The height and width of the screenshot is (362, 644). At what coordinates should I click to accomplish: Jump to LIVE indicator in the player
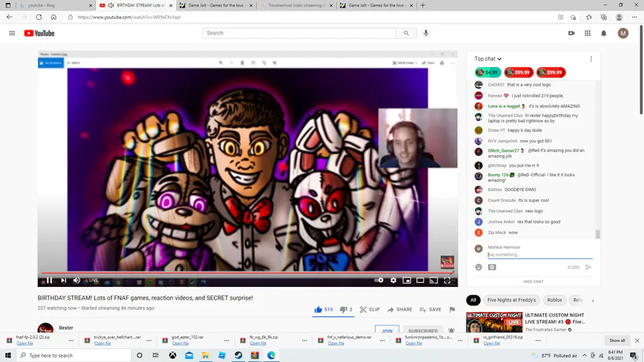[x=92, y=280]
